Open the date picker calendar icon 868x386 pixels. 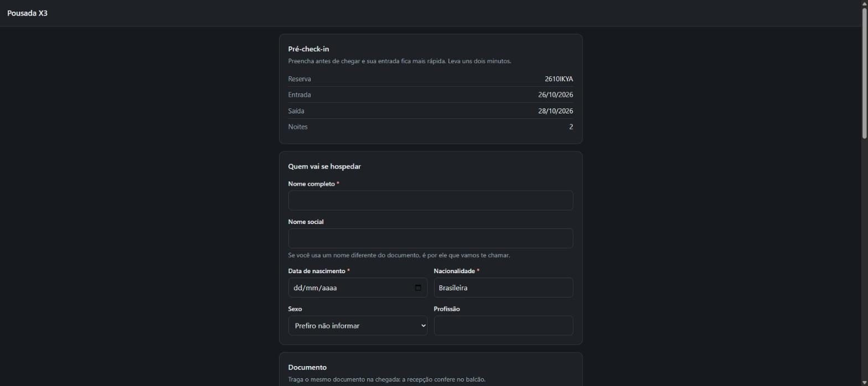(418, 288)
